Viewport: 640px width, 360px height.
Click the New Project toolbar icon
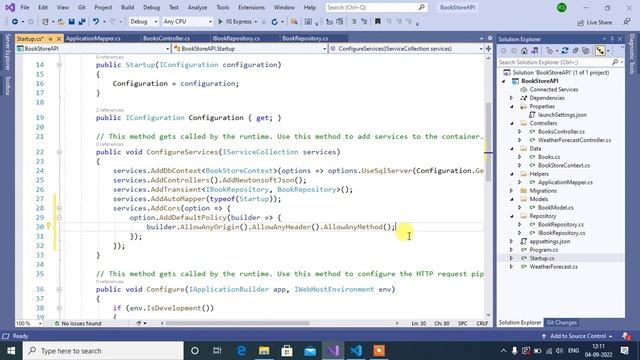point(45,22)
